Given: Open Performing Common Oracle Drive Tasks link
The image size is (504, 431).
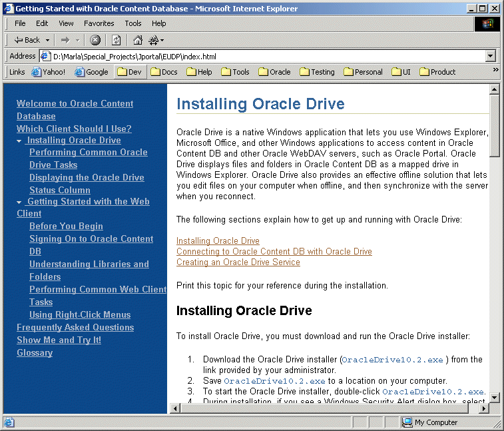Looking at the screenshot, I should tap(89, 159).
